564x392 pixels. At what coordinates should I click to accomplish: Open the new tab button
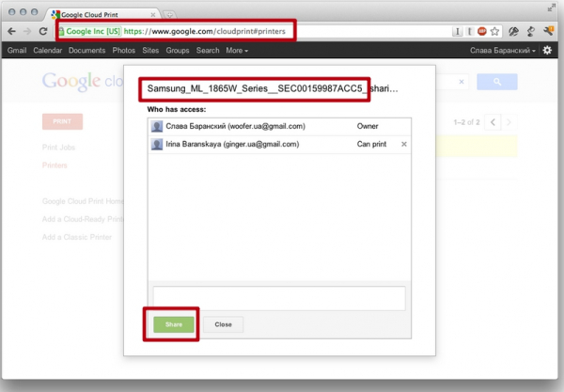pyautogui.click(x=169, y=15)
